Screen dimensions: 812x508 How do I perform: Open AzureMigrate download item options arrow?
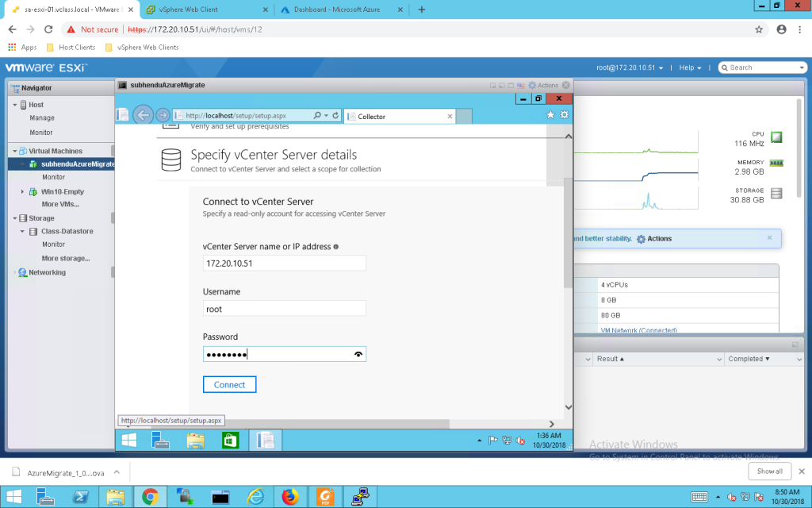click(117, 472)
